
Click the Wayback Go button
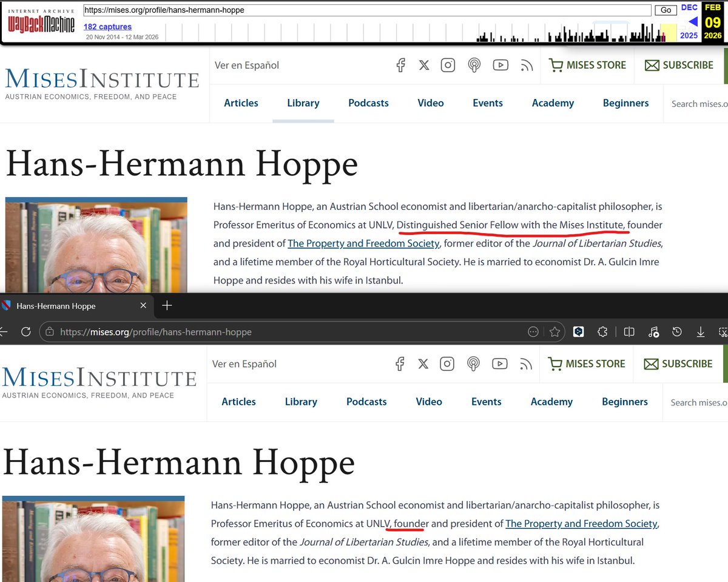click(666, 10)
